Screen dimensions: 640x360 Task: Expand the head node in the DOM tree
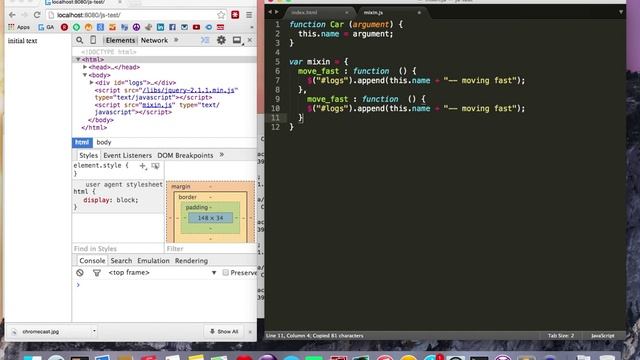point(85,67)
